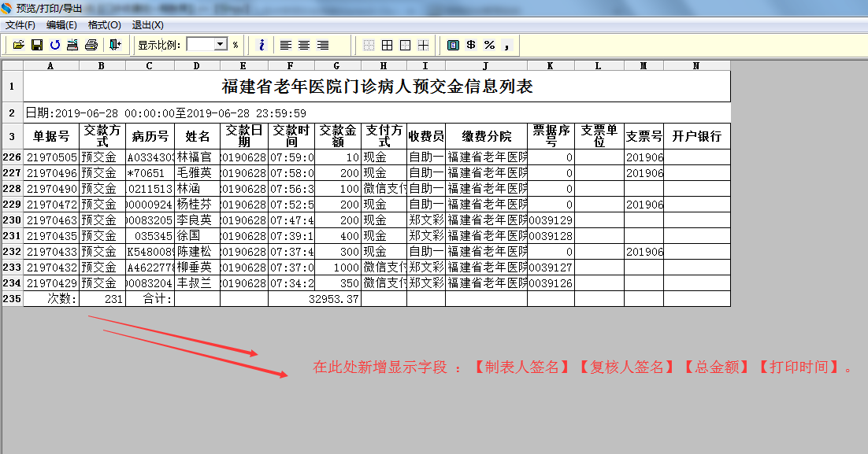This screenshot has width=868, height=454.
Task: Click the title cell 福建省老年医院门诊病人预交金信息列表
Action: (377, 87)
